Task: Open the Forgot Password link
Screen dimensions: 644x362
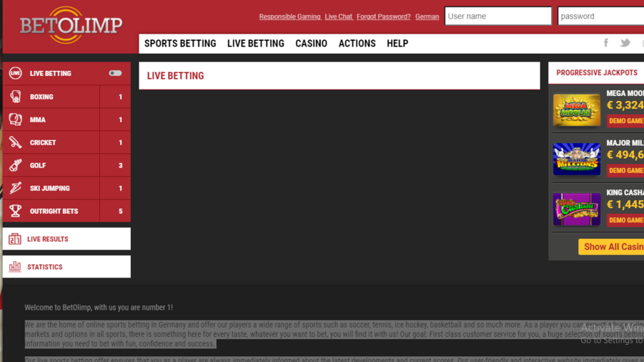Action: 383,16
